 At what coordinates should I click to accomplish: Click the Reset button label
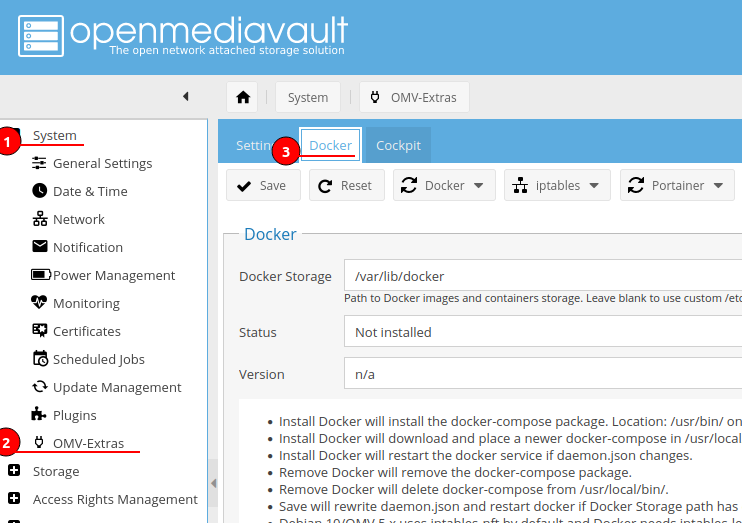[x=356, y=186]
